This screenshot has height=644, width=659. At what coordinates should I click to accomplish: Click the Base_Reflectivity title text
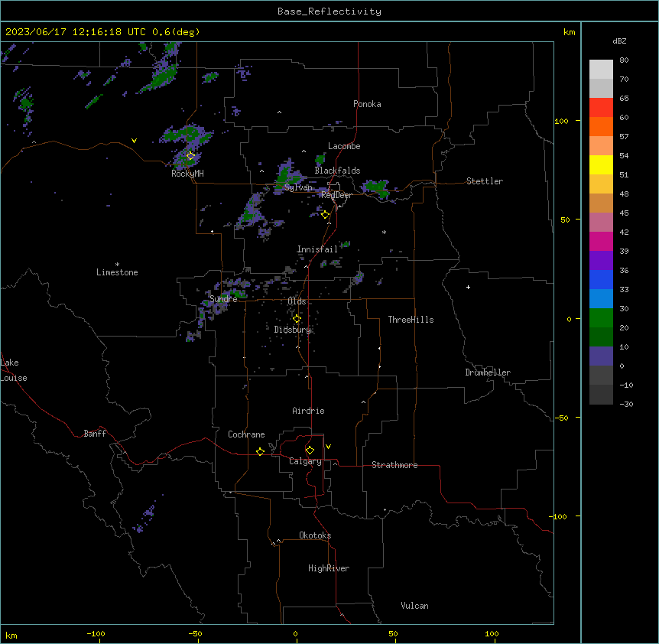tap(329, 11)
